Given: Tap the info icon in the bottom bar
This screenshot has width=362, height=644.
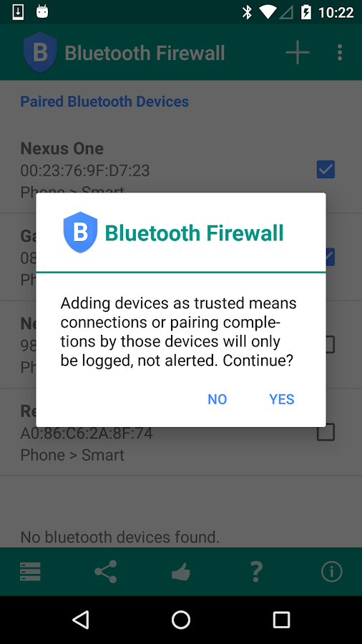Looking at the screenshot, I should tap(332, 571).
